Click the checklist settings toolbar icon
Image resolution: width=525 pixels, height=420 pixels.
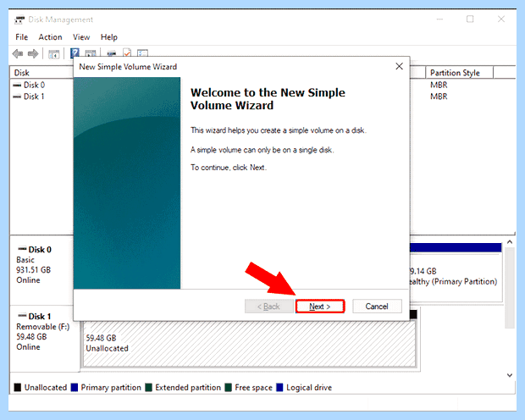click(142, 52)
